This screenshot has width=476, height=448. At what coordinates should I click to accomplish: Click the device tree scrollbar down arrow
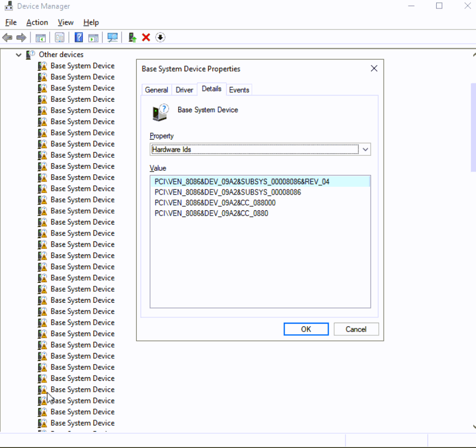[x=474, y=426]
